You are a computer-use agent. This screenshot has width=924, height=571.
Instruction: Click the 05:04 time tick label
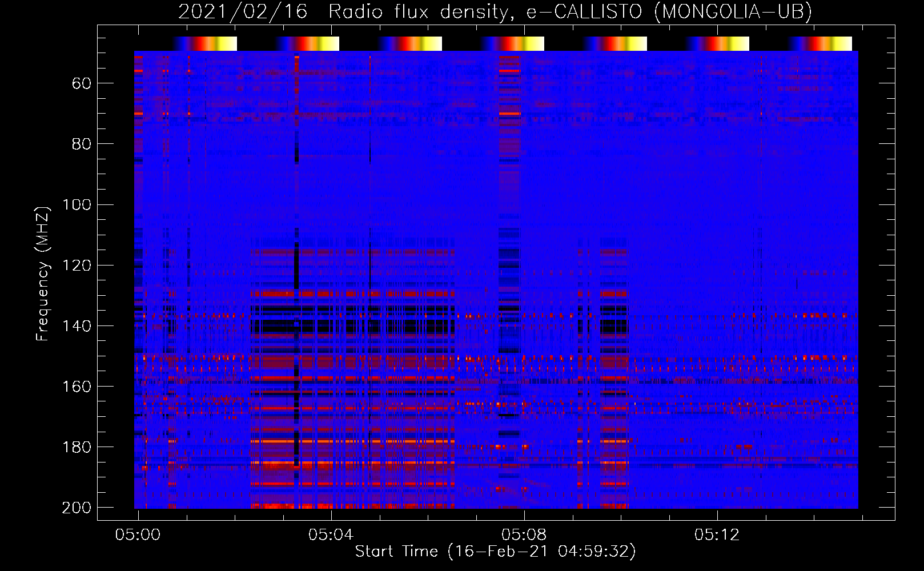[331, 535]
